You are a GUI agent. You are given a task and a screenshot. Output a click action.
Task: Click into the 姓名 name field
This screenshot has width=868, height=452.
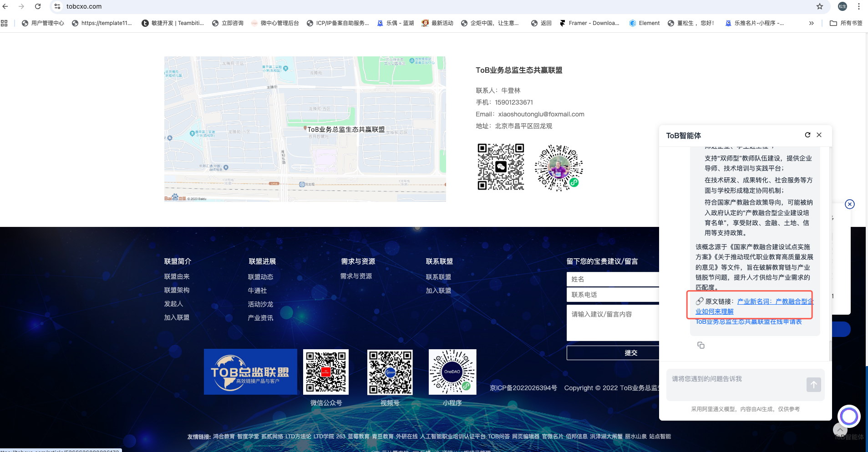click(612, 279)
